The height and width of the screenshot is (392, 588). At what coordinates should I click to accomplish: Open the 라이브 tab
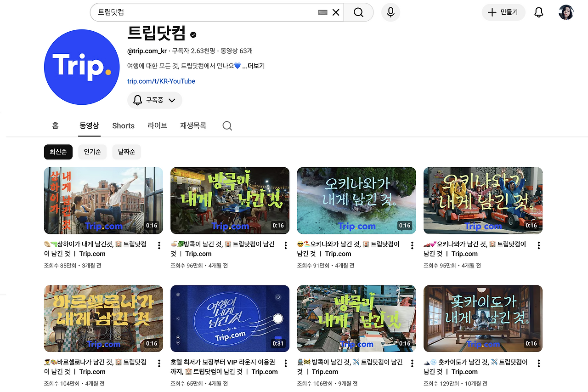click(x=157, y=125)
